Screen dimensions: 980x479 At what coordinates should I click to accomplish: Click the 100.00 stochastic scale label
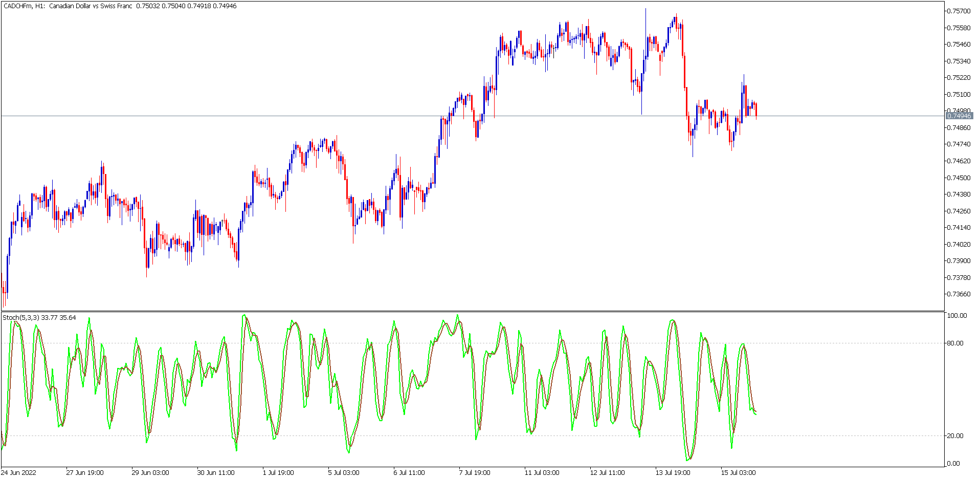(957, 316)
